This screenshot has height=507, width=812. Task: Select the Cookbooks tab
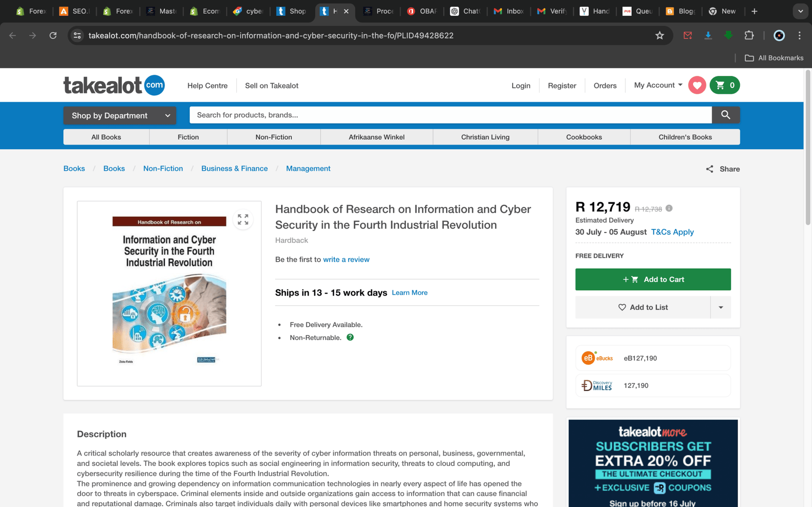pos(584,137)
